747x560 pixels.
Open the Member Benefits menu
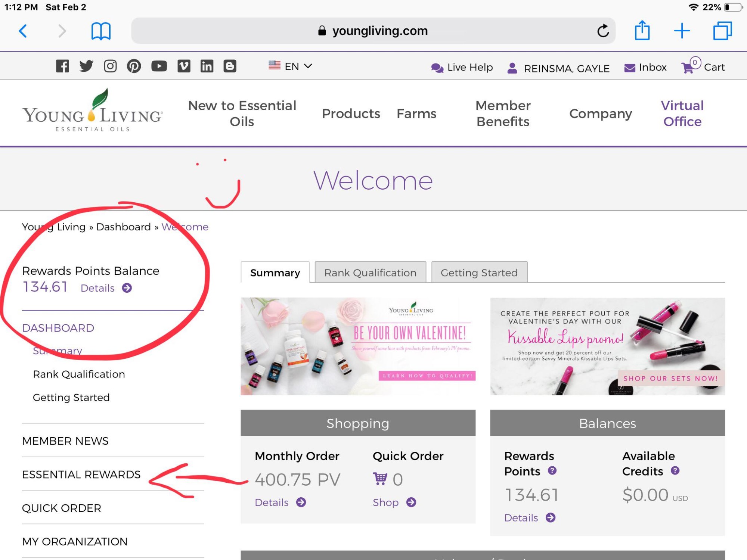tap(503, 113)
